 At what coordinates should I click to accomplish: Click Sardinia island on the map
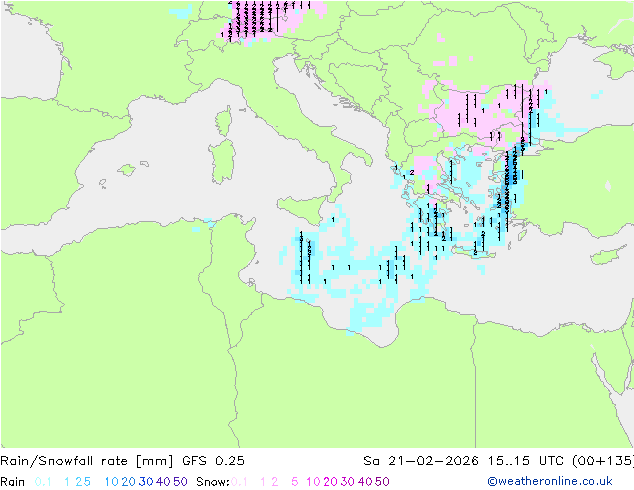(223, 162)
